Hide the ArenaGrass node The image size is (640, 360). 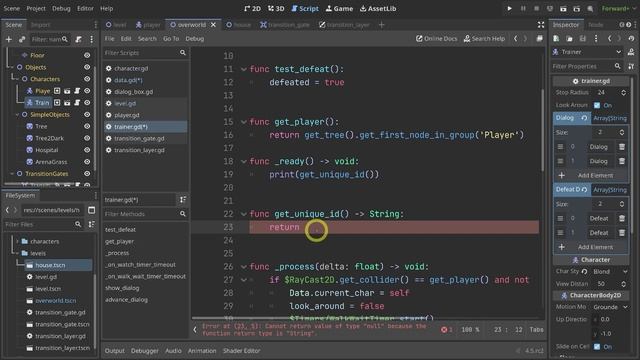click(87, 162)
